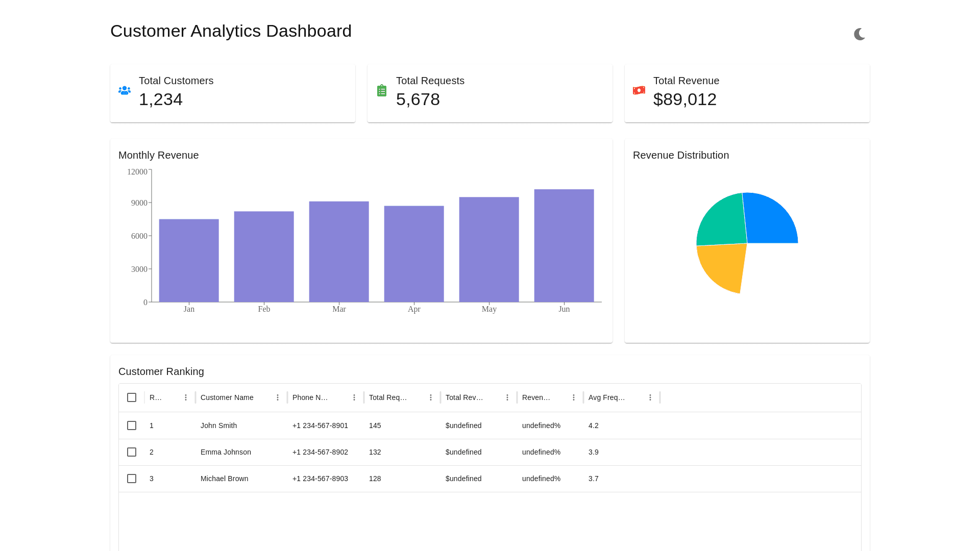Click the blue pie chart slice
This screenshot has height=551, width=980.
[770, 219]
